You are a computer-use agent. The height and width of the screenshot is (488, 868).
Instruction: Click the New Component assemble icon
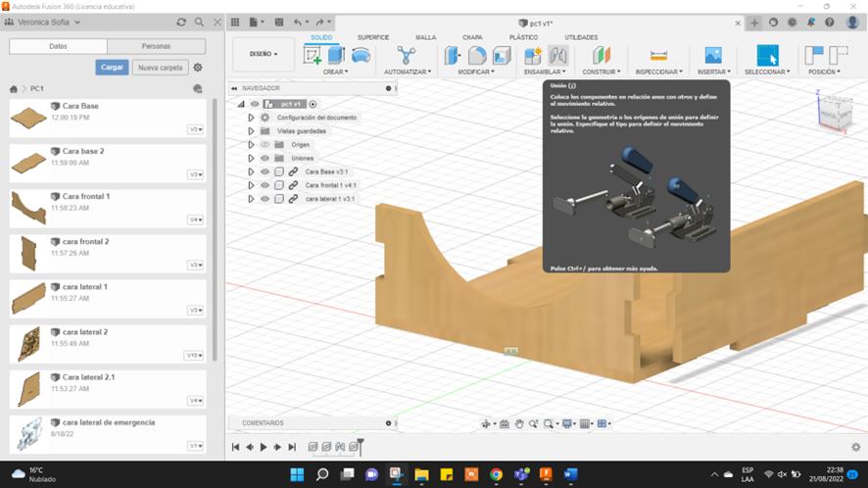click(533, 56)
